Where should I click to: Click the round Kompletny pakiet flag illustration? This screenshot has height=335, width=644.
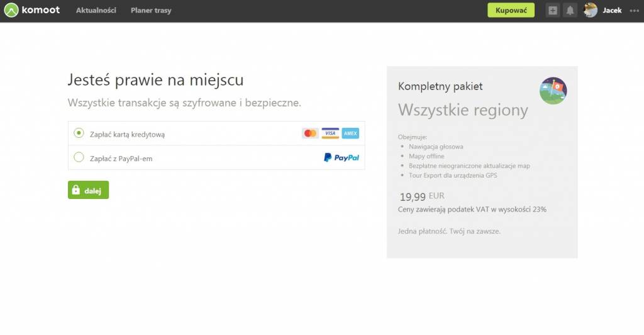coord(553,91)
